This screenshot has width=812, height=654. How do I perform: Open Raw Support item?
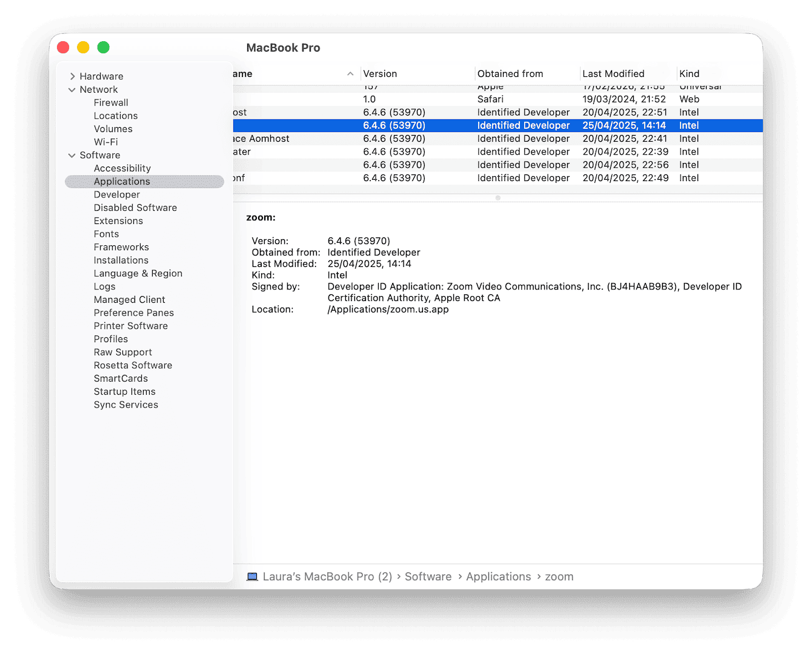pos(123,352)
